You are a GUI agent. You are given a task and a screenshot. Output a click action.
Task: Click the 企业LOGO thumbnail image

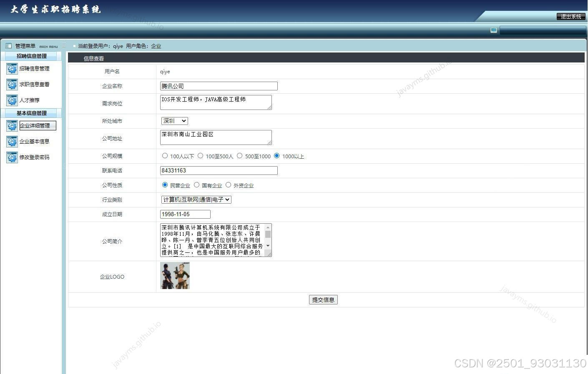point(175,276)
